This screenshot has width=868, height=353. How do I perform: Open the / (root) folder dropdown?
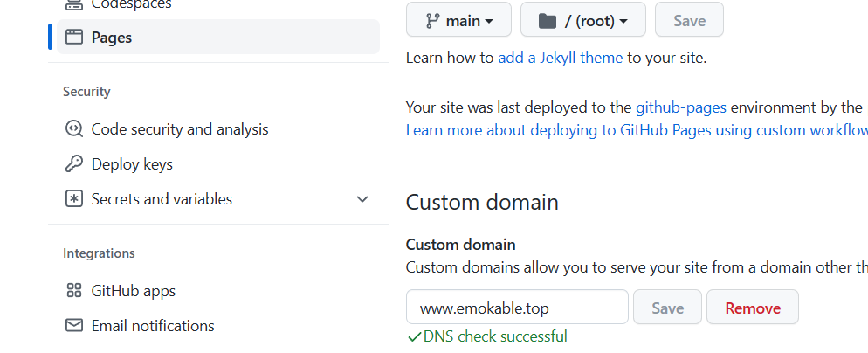(582, 20)
